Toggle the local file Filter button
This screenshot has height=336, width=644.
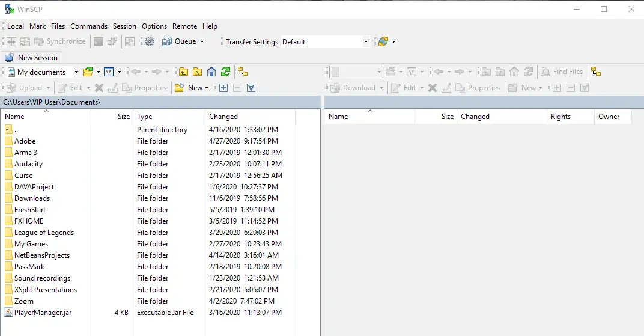[x=109, y=72]
